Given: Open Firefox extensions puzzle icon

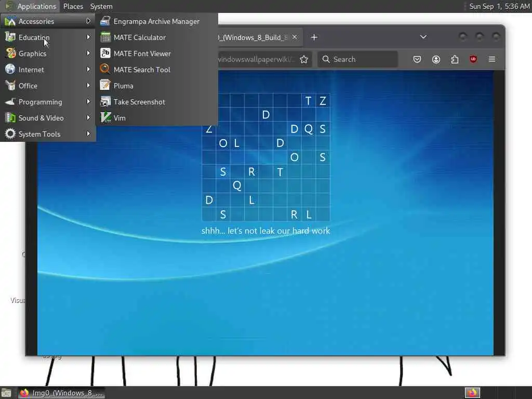Looking at the screenshot, I should [x=455, y=59].
